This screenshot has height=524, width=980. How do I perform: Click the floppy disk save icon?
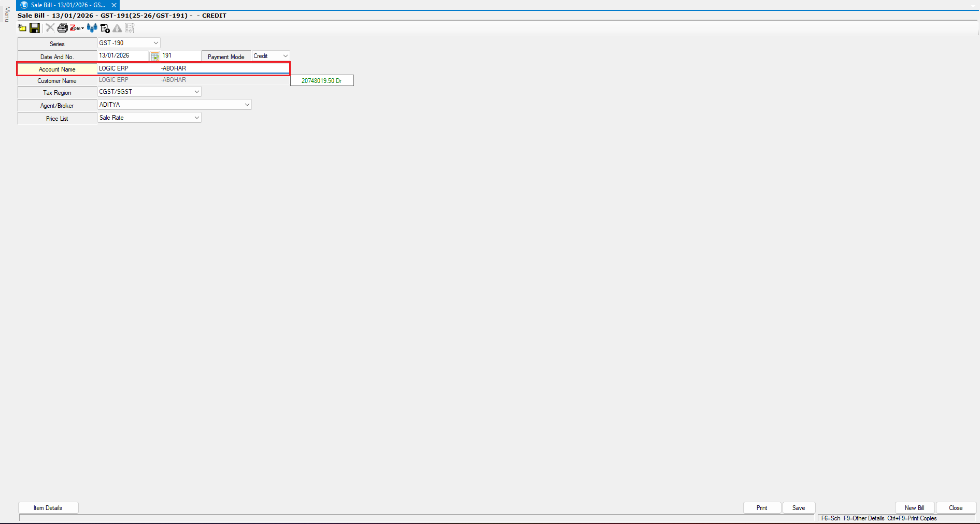click(35, 28)
